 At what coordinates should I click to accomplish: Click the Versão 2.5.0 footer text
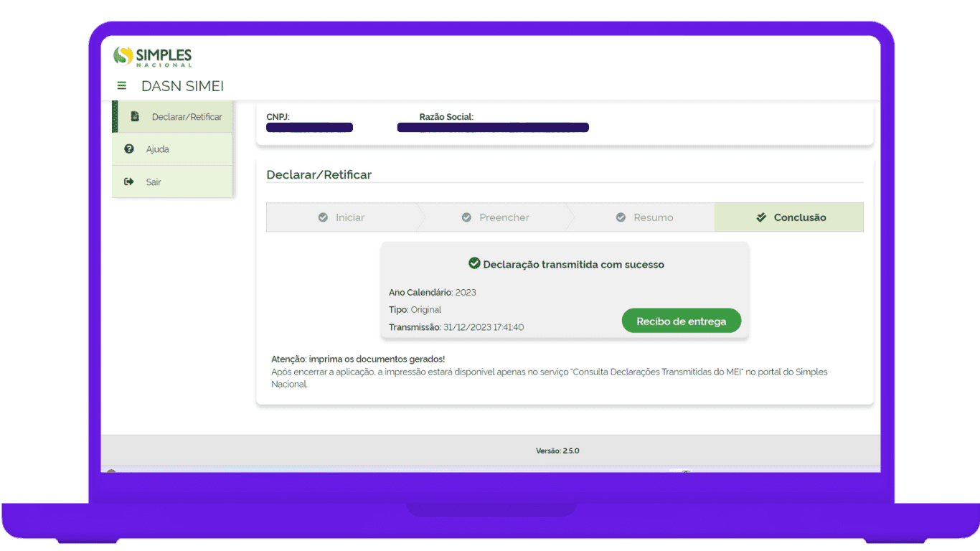557,451
